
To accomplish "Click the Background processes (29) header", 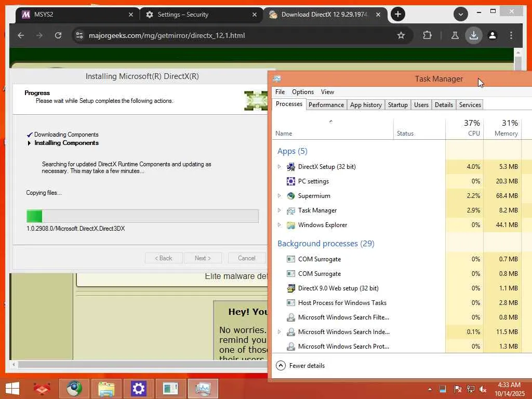I will (326, 244).
